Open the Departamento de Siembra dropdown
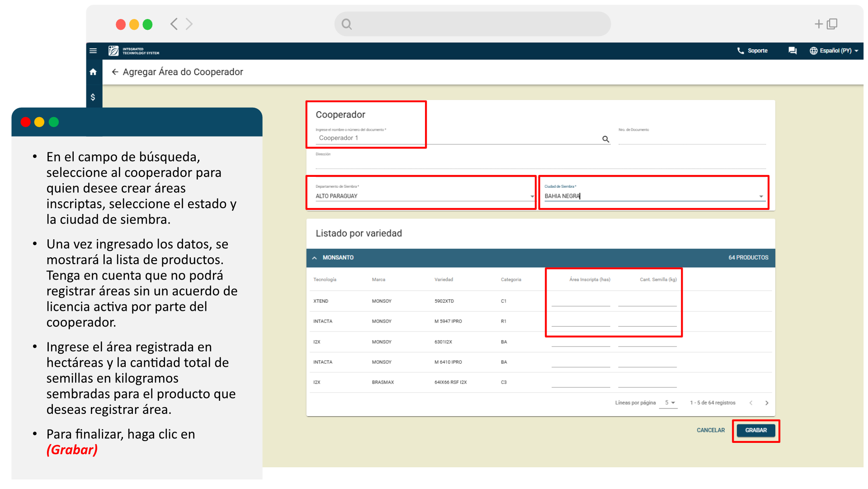 coord(425,196)
